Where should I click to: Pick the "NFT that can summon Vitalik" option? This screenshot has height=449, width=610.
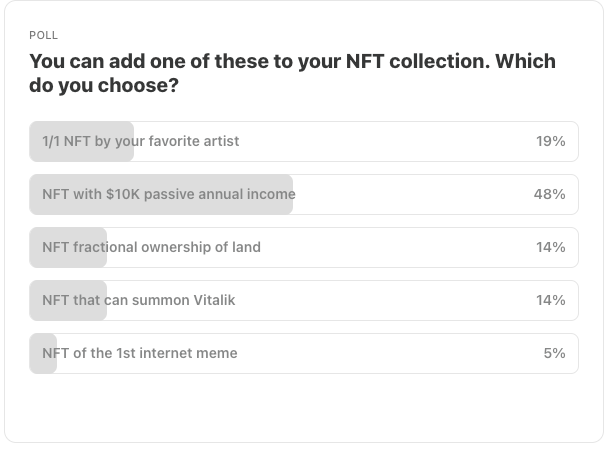click(304, 300)
